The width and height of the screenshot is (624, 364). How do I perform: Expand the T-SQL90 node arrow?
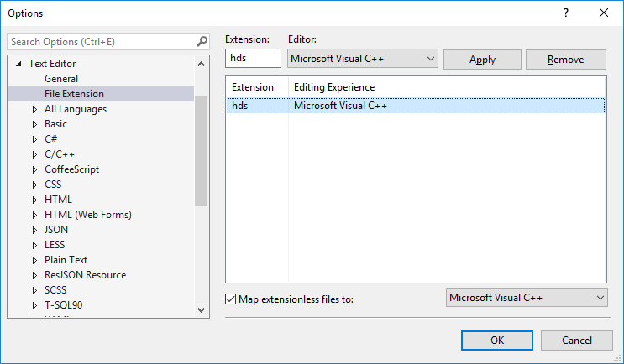(34, 305)
